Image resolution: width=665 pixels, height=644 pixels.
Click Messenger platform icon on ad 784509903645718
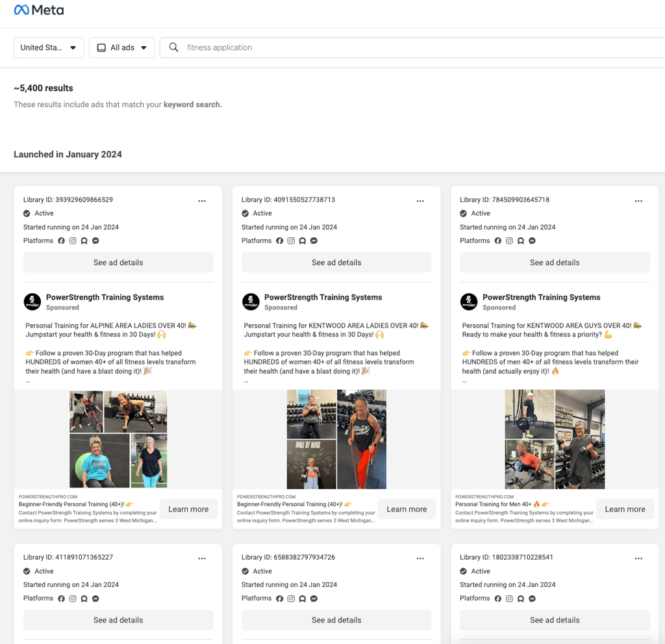pos(533,240)
